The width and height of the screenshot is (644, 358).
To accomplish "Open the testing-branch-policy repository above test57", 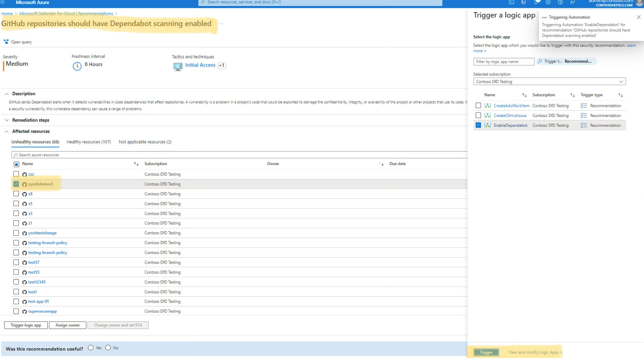I will (48, 253).
